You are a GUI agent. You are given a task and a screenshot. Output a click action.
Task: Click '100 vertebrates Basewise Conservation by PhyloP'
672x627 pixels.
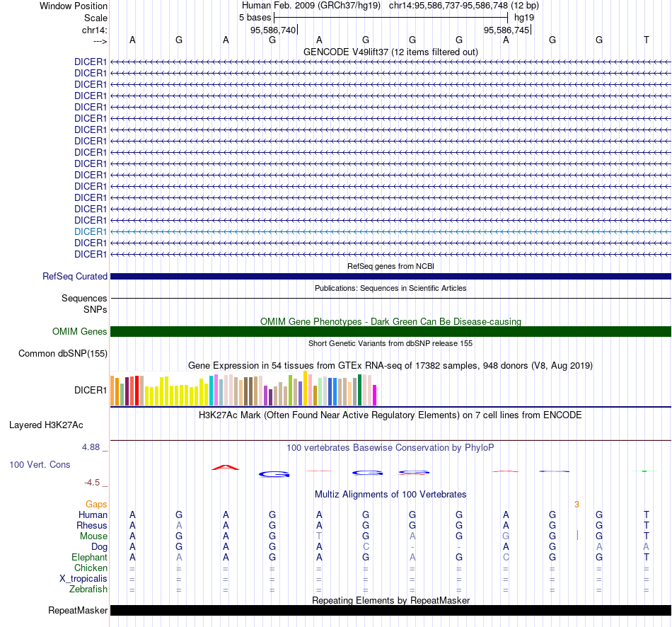click(390, 448)
